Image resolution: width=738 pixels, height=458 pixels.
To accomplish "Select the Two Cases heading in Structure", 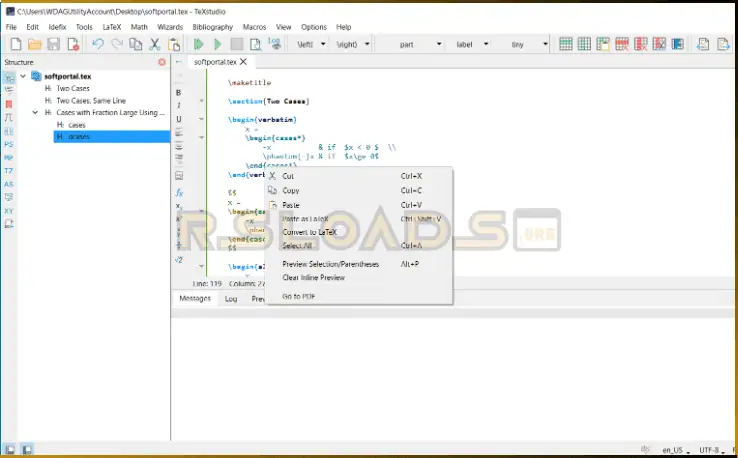I will [72, 88].
